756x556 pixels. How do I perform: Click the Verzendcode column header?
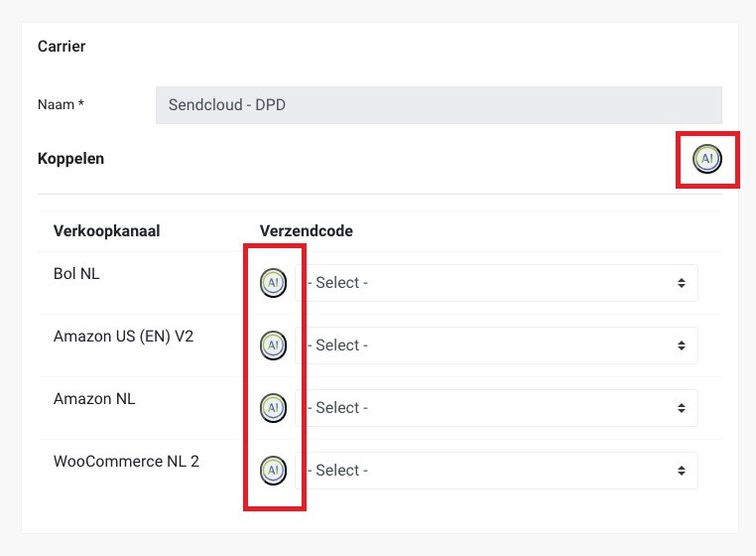[307, 231]
